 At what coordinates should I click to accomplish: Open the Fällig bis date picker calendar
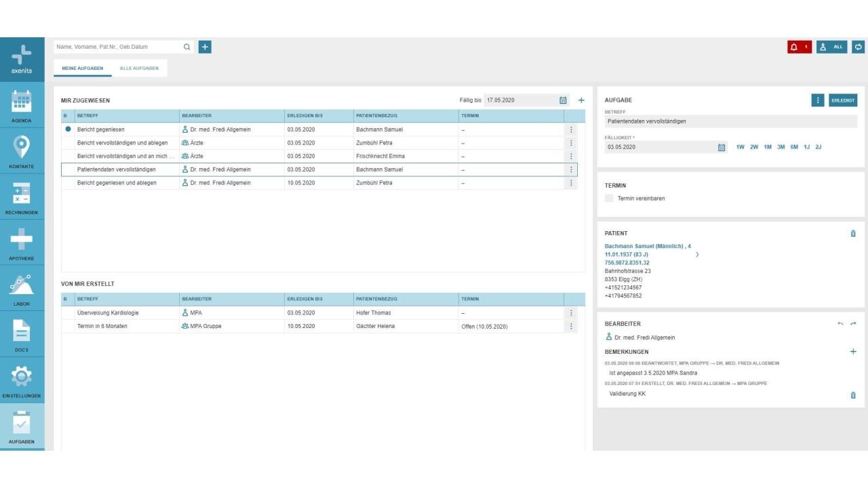click(563, 100)
